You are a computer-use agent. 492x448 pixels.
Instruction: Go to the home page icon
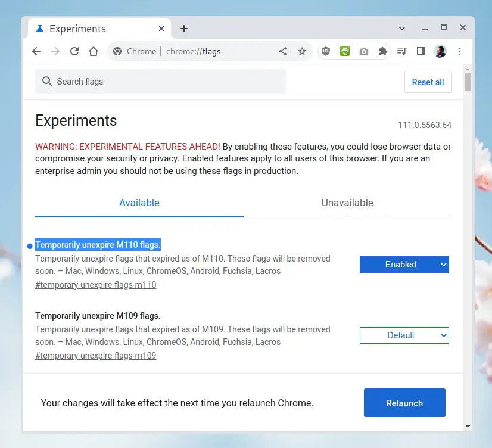pos(94,51)
